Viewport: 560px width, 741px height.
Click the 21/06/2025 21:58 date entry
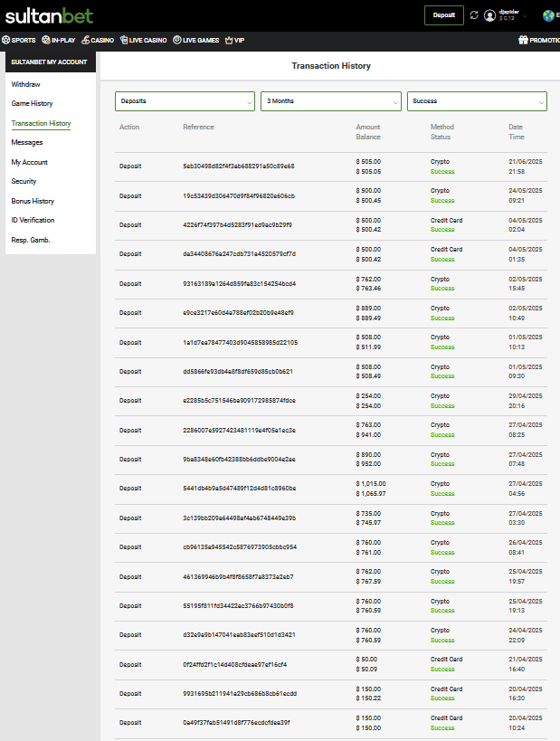point(525,166)
